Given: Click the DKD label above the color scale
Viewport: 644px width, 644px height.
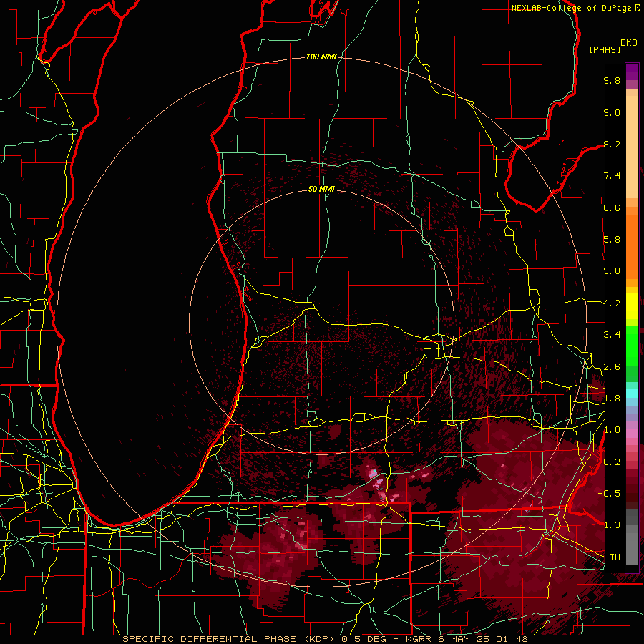Looking at the screenshot, I should [x=629, y=43].
